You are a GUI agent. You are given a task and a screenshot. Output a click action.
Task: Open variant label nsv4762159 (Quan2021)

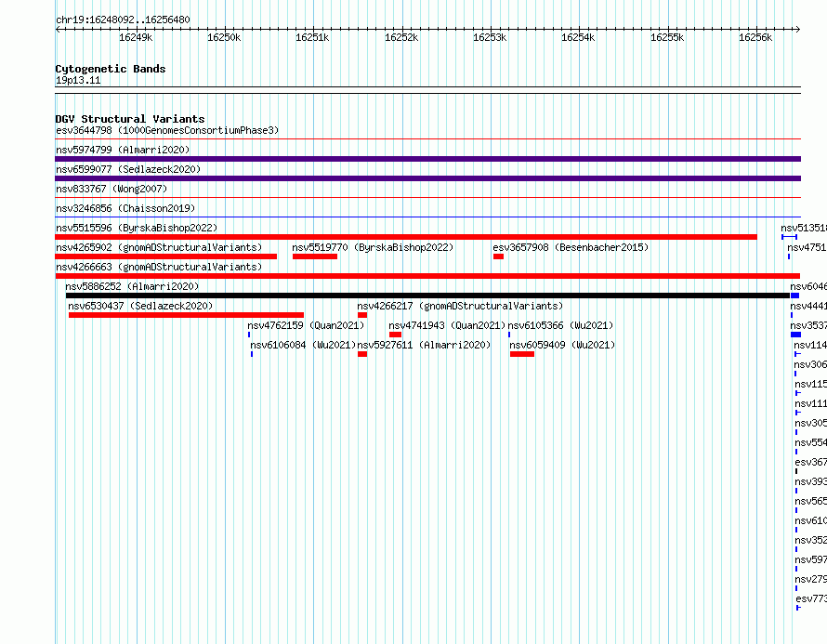coord(306,325)
